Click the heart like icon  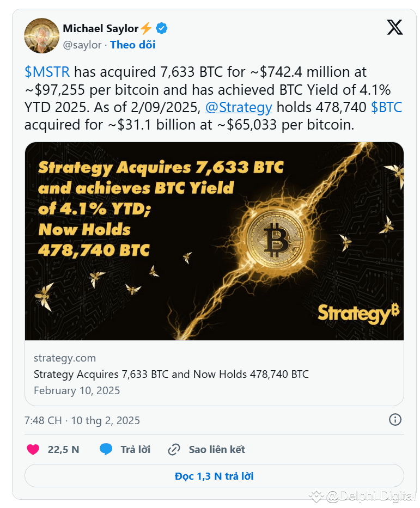[33, 449]
